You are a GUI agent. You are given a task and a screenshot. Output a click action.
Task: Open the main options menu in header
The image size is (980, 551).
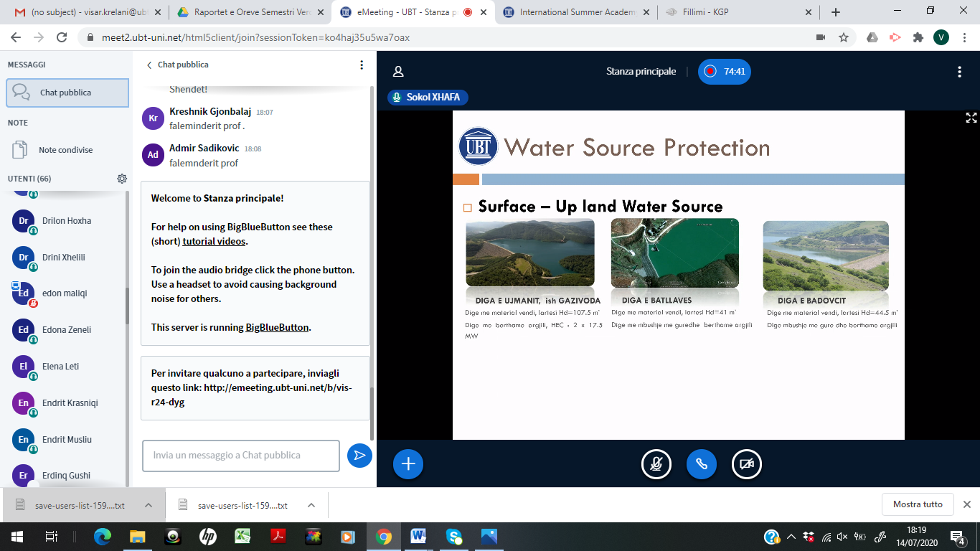click(959, 72)
